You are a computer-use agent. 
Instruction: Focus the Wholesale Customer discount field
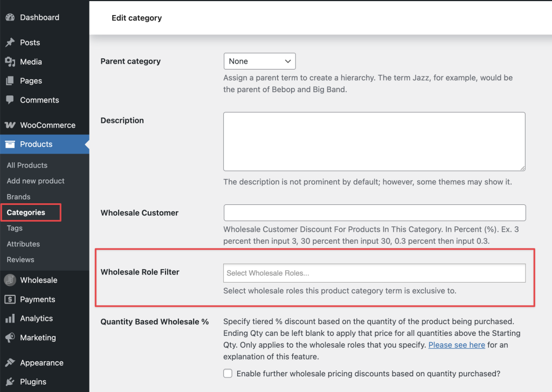point(375,213)
